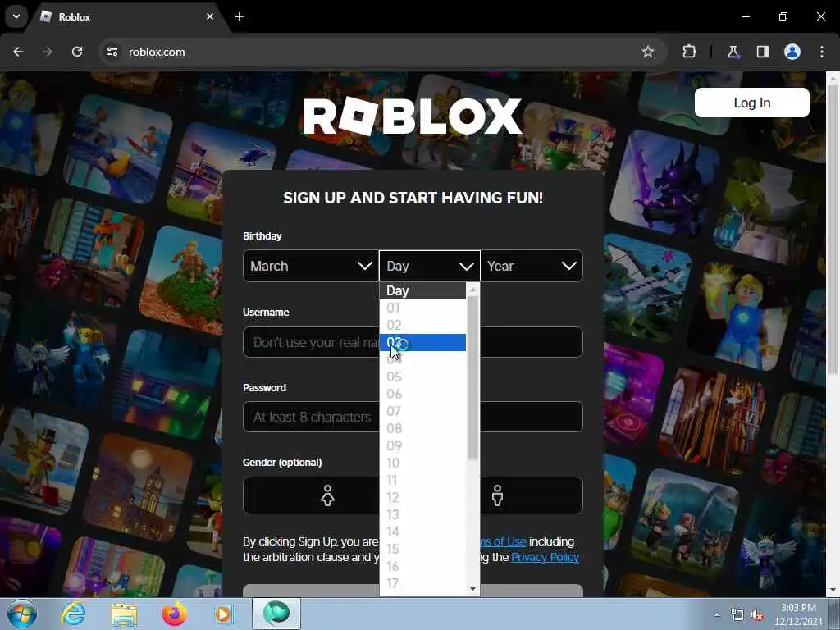Click the Log In button

pos(751,103)
